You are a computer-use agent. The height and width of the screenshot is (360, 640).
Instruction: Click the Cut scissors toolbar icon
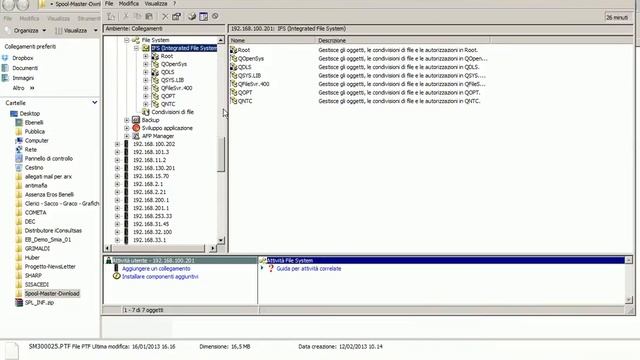tap(126, 16)
